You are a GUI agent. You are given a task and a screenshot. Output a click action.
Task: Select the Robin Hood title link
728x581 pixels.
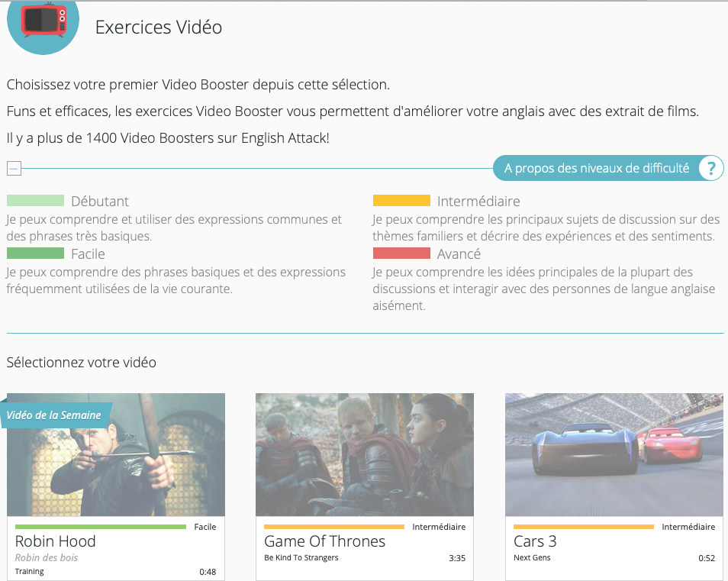[56, 541]
